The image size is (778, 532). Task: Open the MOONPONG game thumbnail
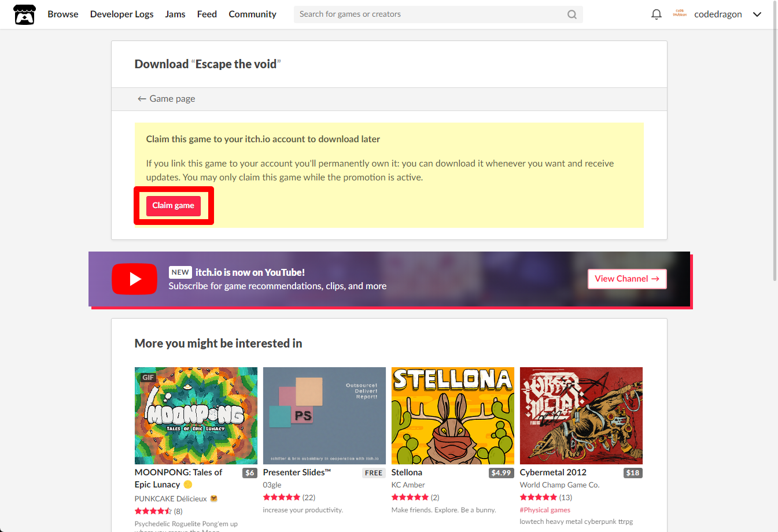click(196, 416)
